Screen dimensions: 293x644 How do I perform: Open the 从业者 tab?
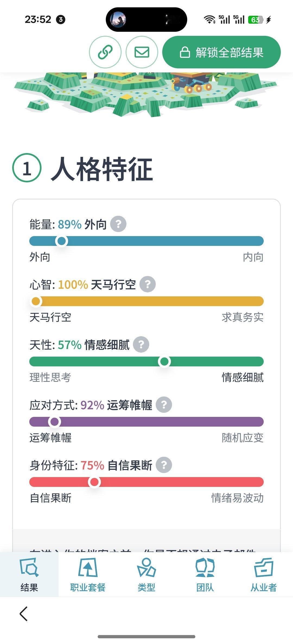coord(263,574)
